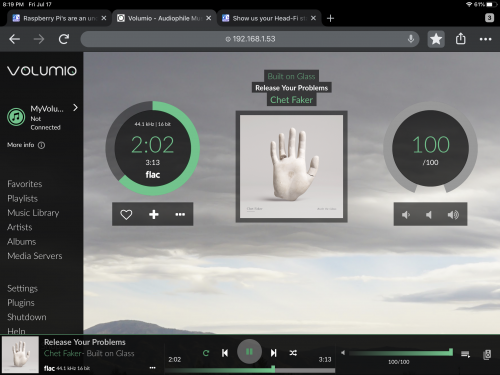
Task: Browse Artists in sidebar
Action: coord(20,227)
